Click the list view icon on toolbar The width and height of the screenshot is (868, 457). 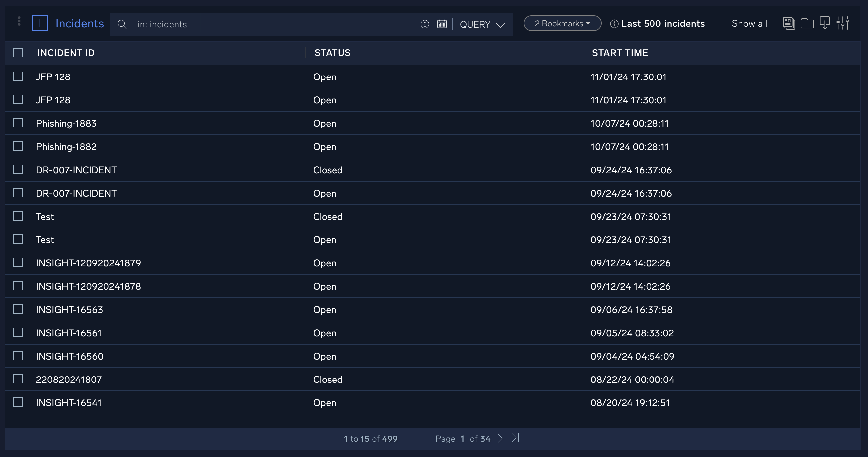pos(789,23)
